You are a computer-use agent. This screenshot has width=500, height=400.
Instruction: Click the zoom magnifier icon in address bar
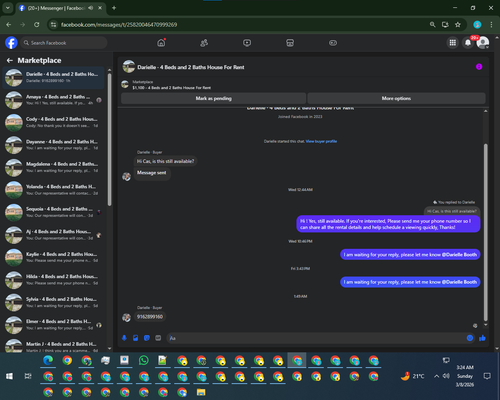(432, 25)
